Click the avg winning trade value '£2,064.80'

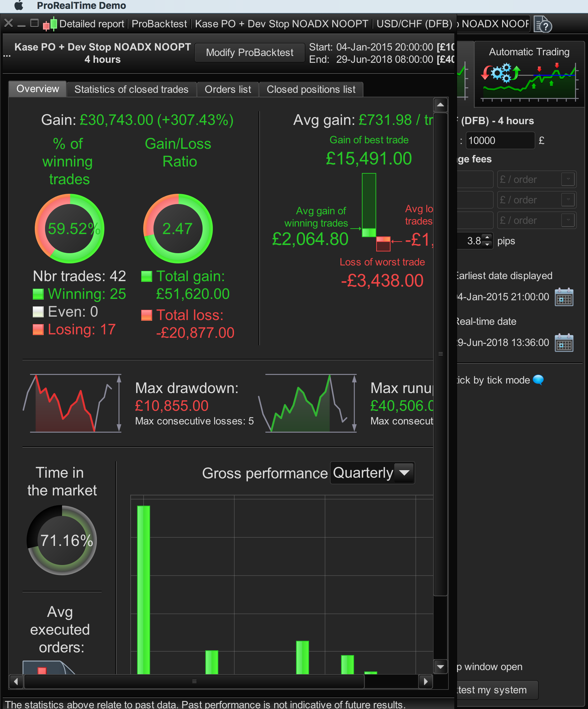310,239
